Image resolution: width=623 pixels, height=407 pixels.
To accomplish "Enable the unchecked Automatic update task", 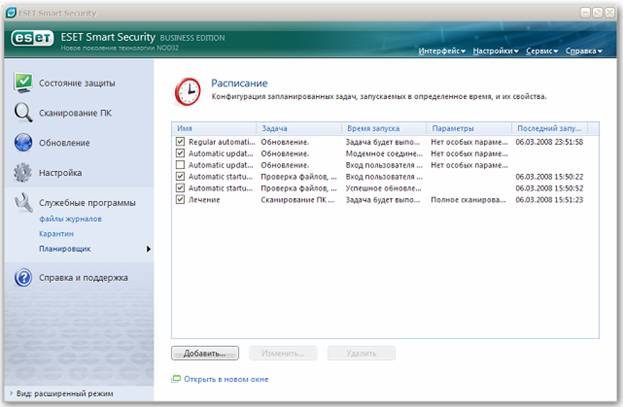I will 179,165.
